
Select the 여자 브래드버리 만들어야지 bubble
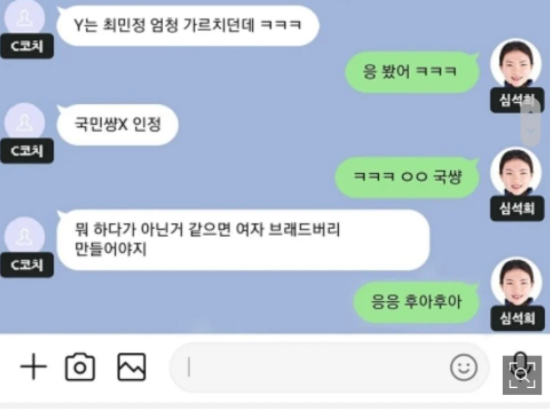pyautogui.click(x=243, y=240)
